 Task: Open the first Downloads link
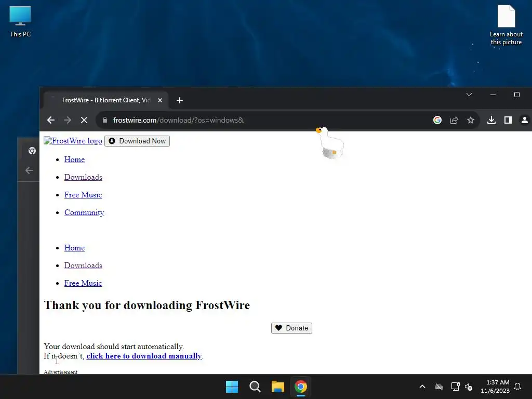pos(84,177)
